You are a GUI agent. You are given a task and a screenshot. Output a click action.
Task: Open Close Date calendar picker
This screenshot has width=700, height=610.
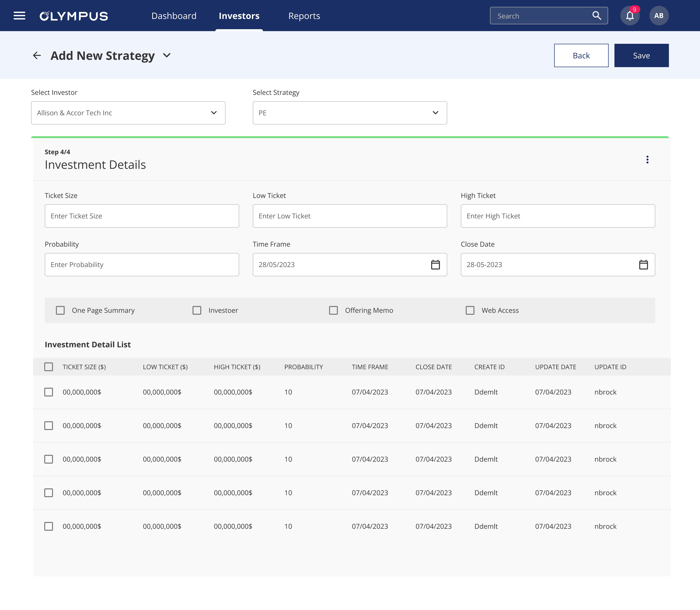point(643,264)
